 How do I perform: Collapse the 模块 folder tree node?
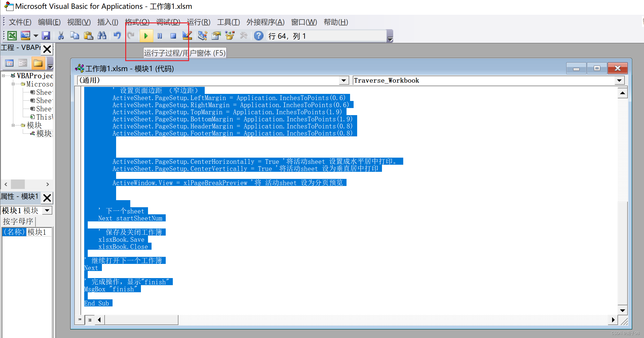(13, 125)
